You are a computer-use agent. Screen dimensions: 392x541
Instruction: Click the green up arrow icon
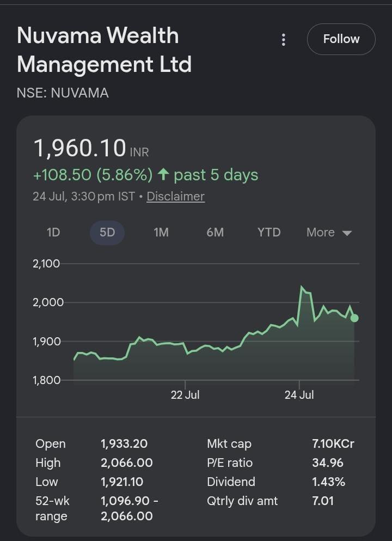pos(163,175)
